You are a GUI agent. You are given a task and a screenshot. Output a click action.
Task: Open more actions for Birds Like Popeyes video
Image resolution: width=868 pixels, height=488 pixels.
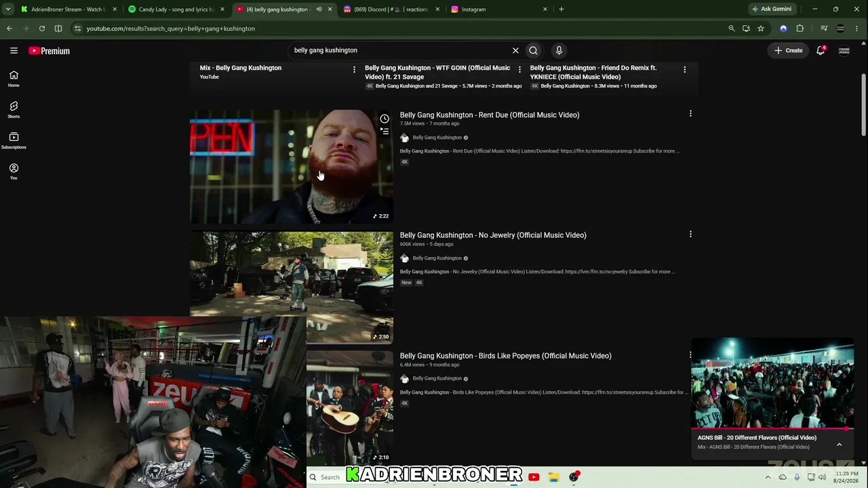[690, 355]
